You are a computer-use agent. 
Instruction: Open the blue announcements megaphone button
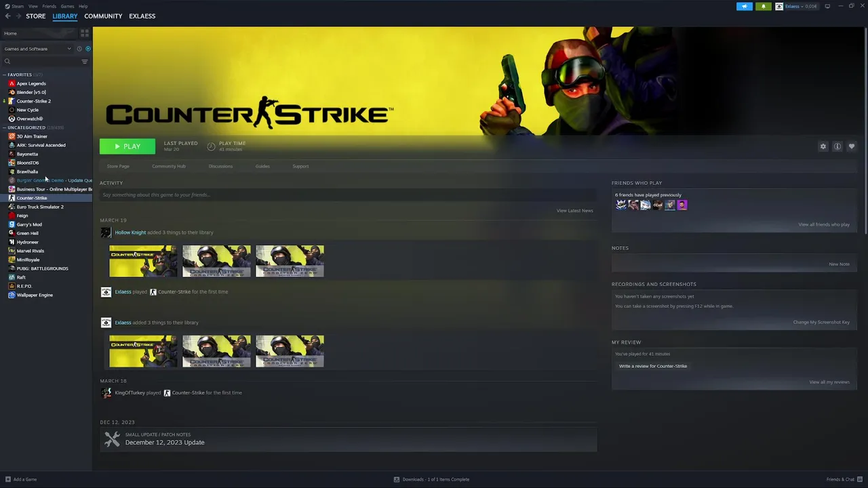click(x=745, y=6)
